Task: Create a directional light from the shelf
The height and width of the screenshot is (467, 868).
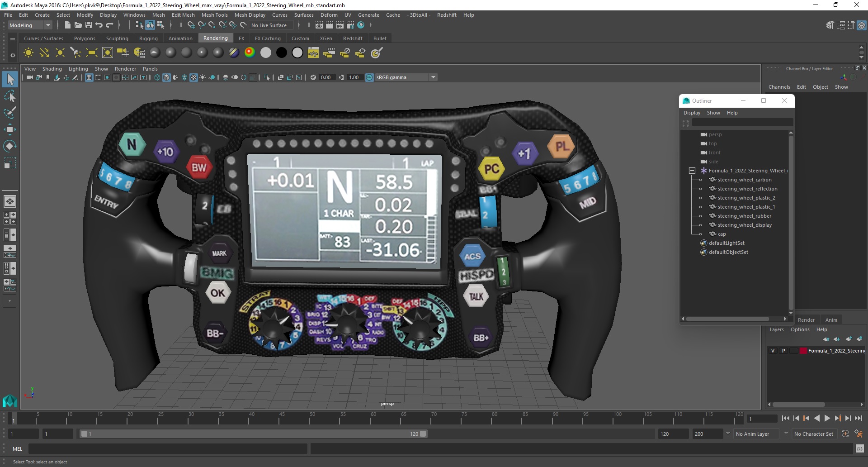Action: pos(44,53)
